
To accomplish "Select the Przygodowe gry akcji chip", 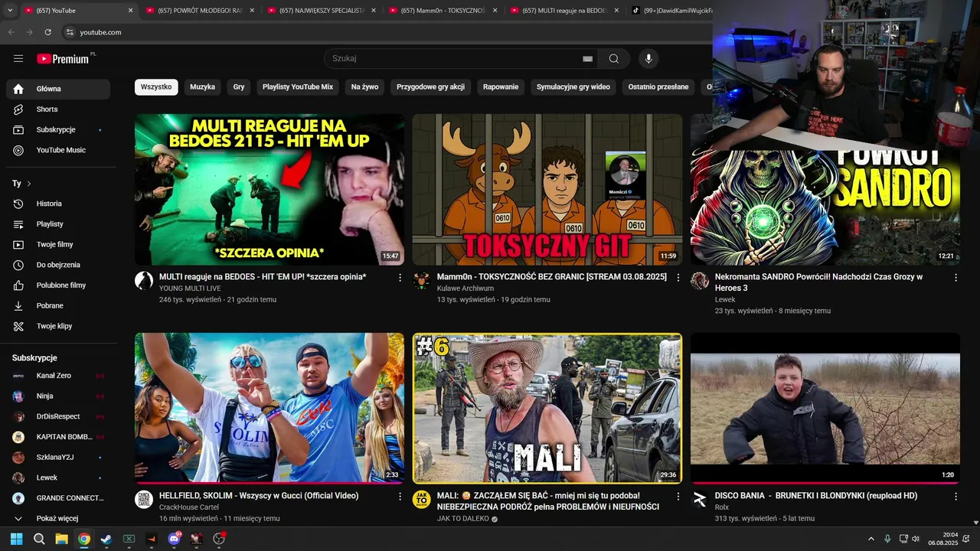I will [430, 87].
